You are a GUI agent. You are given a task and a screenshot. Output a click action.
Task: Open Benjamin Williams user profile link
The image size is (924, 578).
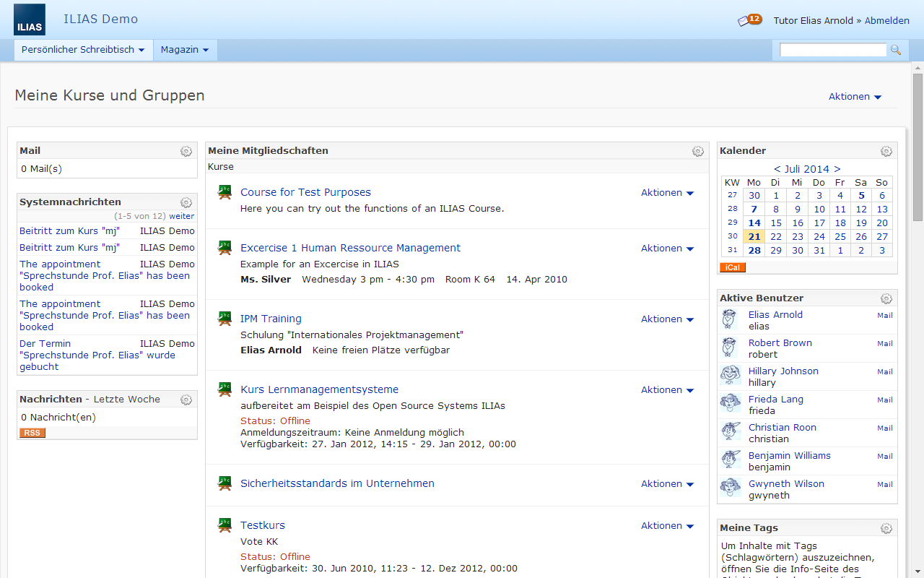(790, 455)
